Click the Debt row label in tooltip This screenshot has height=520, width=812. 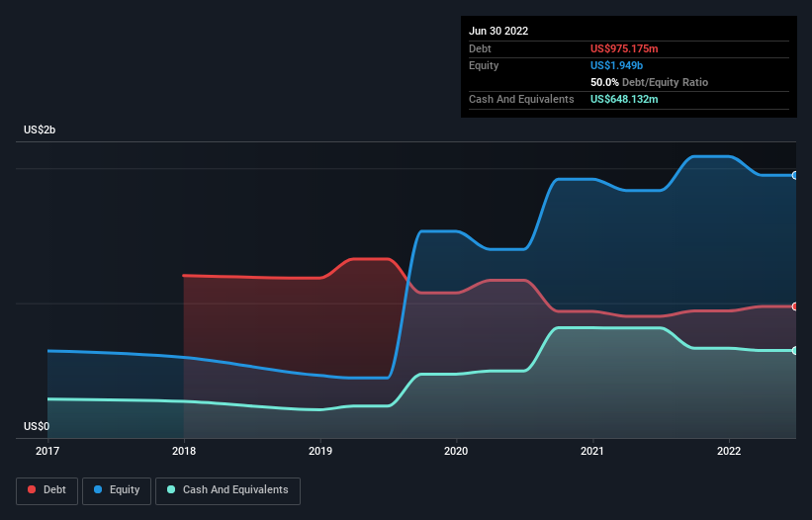click(480, 48)
